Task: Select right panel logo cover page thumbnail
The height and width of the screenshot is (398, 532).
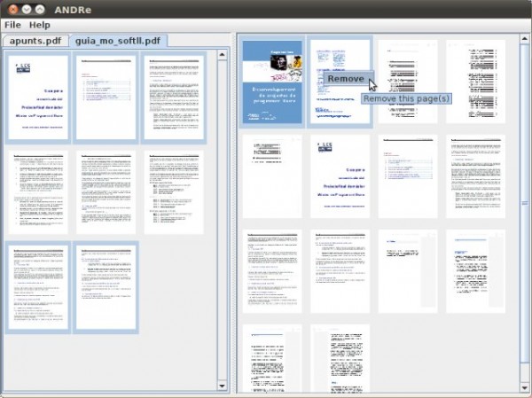Action: pyautogui.click(x=340, y=176)
